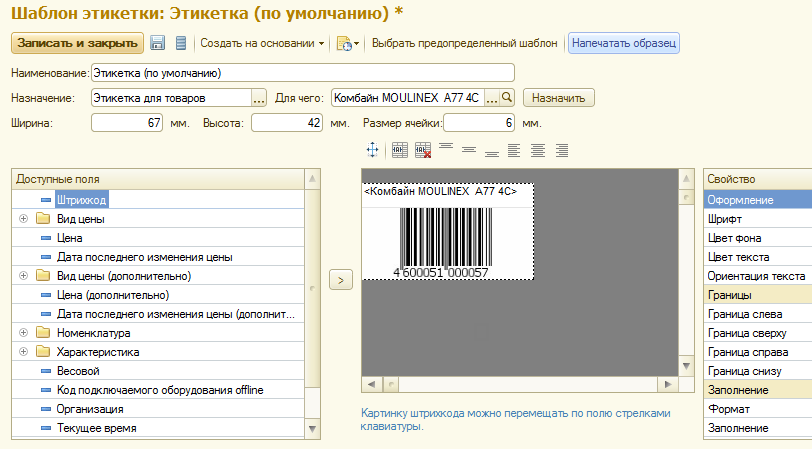Select Дата последнего изменения цены row

pyautogui.click(x=158, y=257)
